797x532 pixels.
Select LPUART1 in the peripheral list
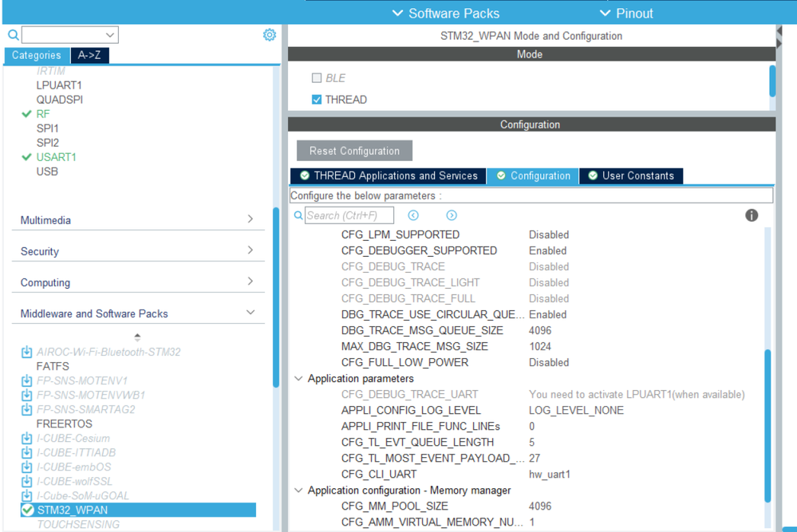(59, 85)
